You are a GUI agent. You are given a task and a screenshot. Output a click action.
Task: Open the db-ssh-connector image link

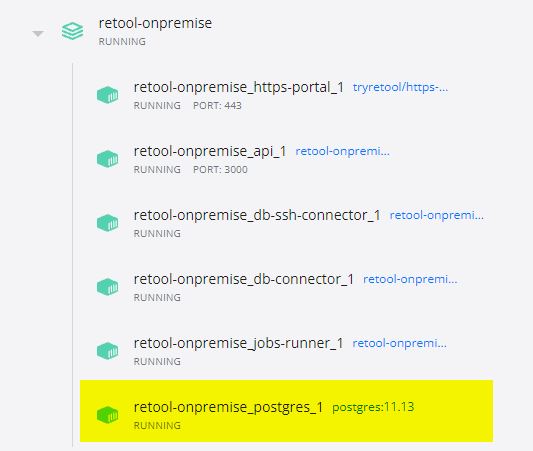tap(436, 215)
